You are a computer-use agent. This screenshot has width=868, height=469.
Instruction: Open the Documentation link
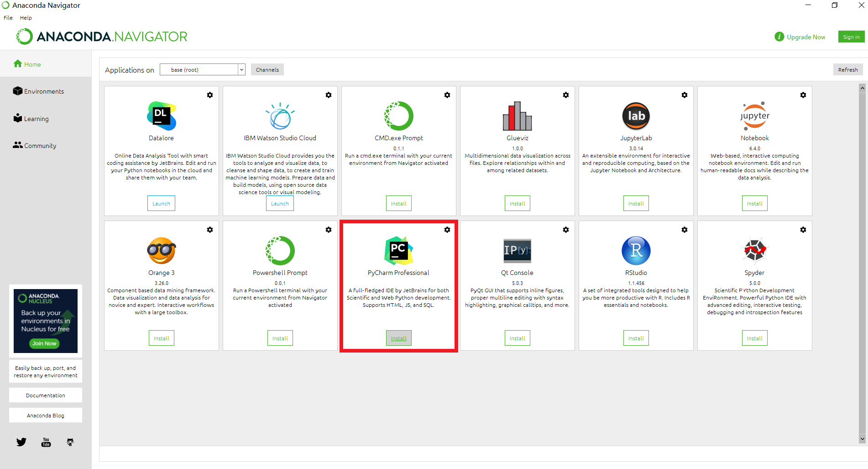tap(46, 395)
